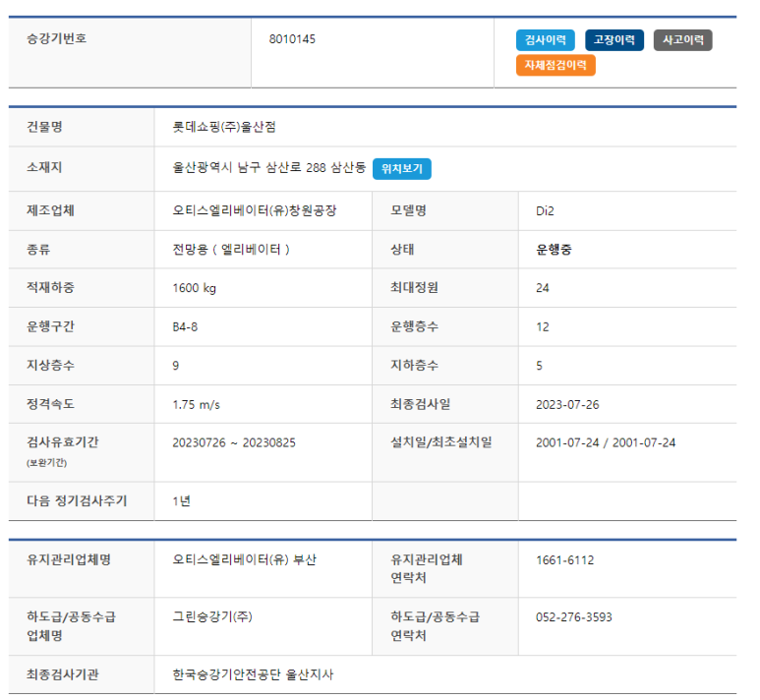Select inspection agency 한국승강기안전공단 울산지사

(253, 674)
